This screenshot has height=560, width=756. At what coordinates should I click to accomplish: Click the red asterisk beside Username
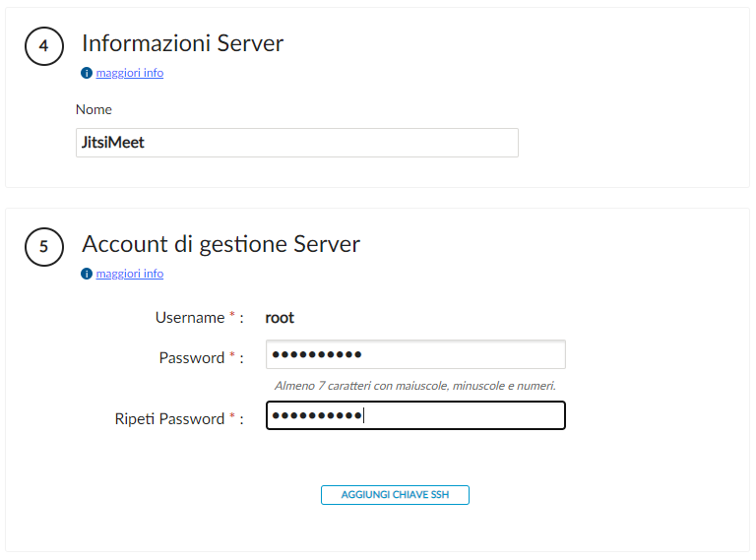click(232, 317)
